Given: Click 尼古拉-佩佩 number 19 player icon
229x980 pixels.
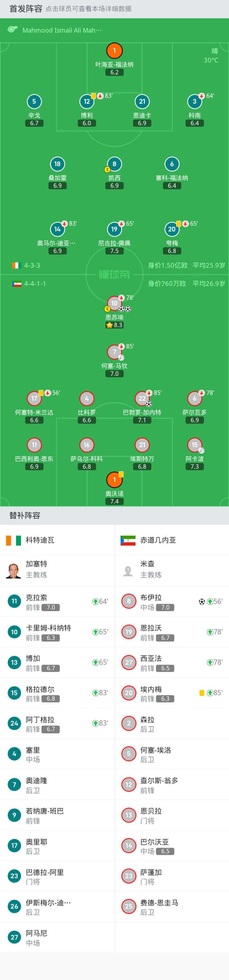Looking at the screenshot, I should click(114, 229).
